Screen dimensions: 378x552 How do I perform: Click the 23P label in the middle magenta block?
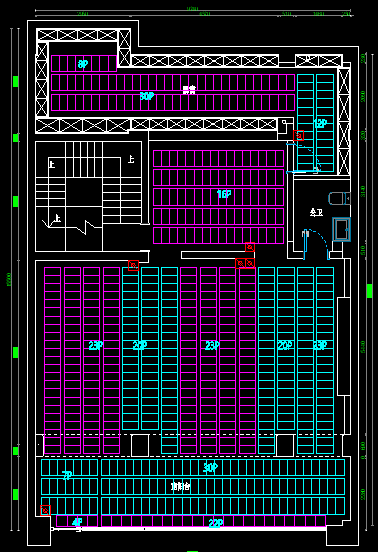click(212, 345)
